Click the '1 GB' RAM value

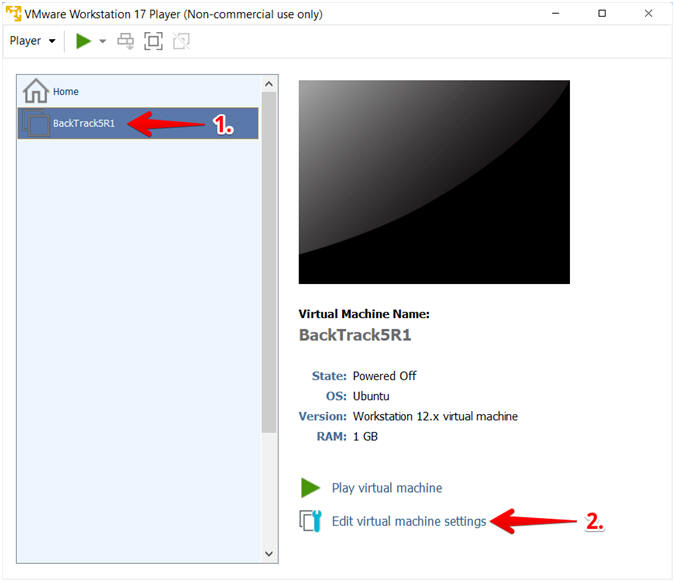365,436
